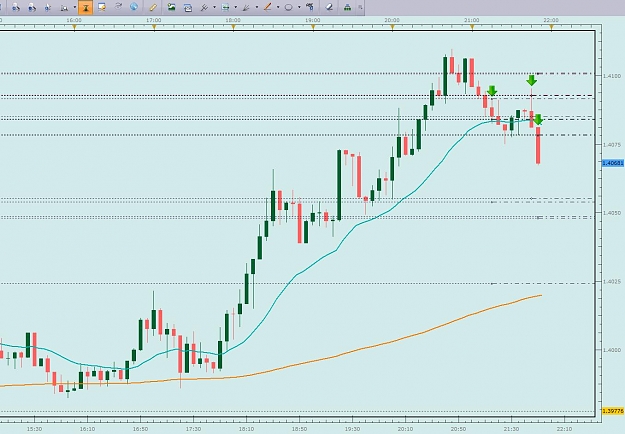Click the 18:10 label on bottom time axis
This screenshot has width=625, height=434.
tap(246, 429)
